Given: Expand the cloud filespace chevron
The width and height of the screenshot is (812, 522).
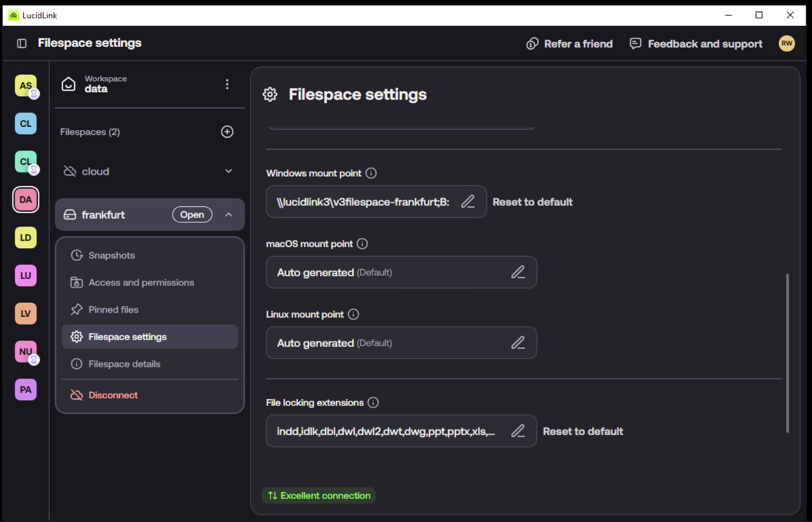Looking at the screenshot, I should click(x=229, y=171).
